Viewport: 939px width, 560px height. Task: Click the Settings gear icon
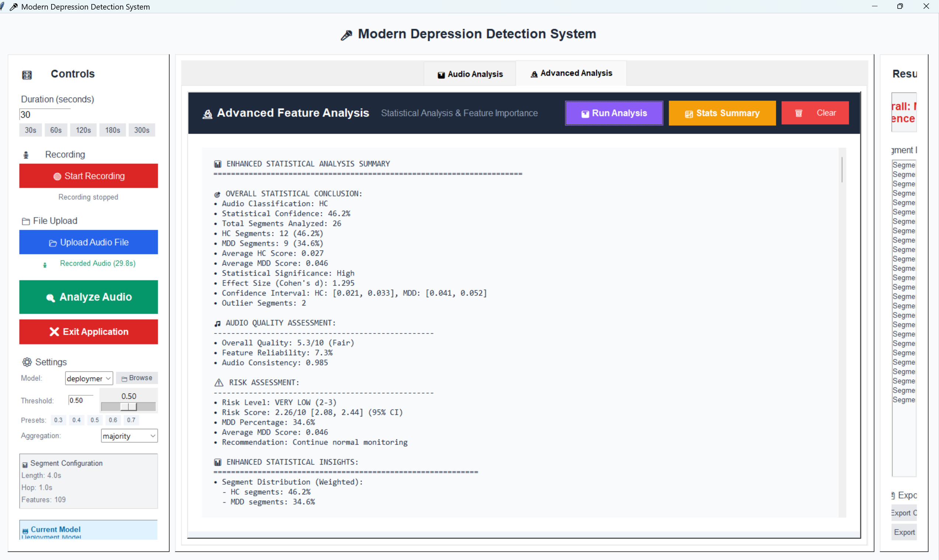pyautogui.click(x=27, y=362)
